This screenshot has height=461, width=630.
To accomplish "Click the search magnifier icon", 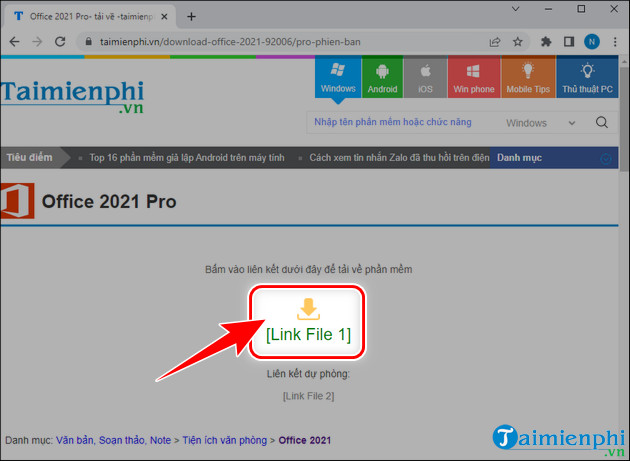I will point(601,122).
